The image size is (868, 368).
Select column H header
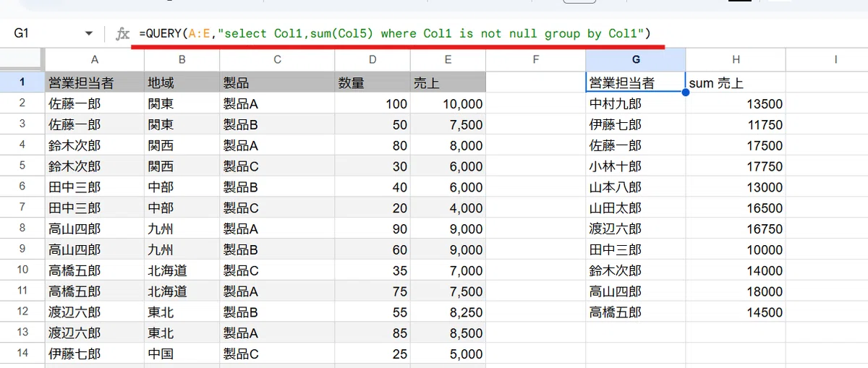tap(736, 60)
